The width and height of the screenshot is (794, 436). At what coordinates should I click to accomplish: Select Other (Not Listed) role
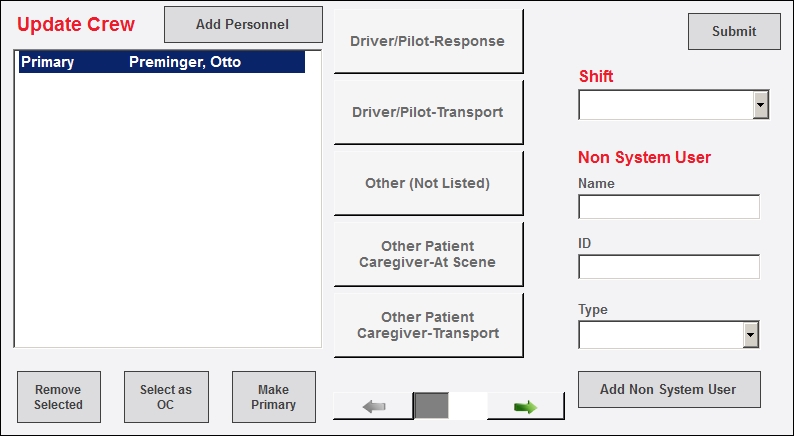pos(428,183)
